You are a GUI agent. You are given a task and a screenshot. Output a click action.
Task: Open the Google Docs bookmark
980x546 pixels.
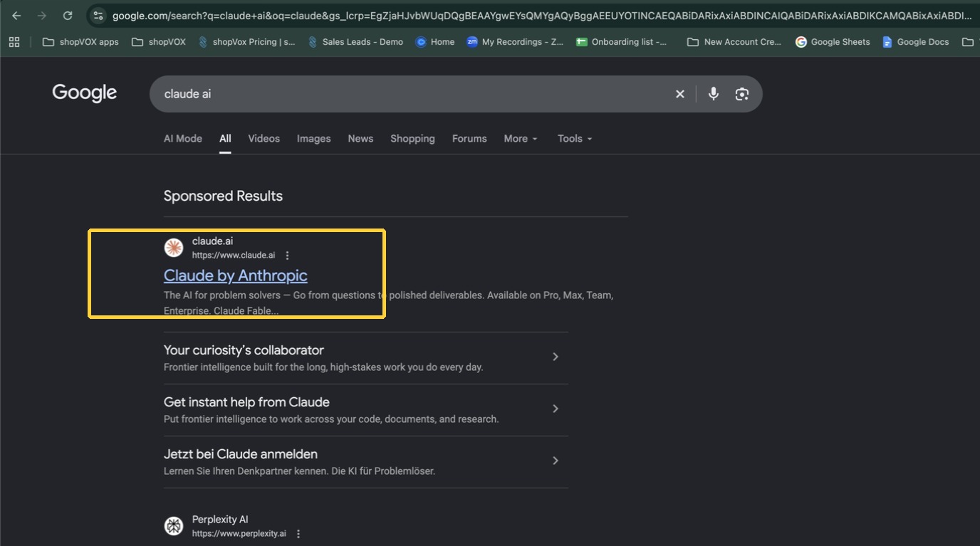(x=915, y=42)
